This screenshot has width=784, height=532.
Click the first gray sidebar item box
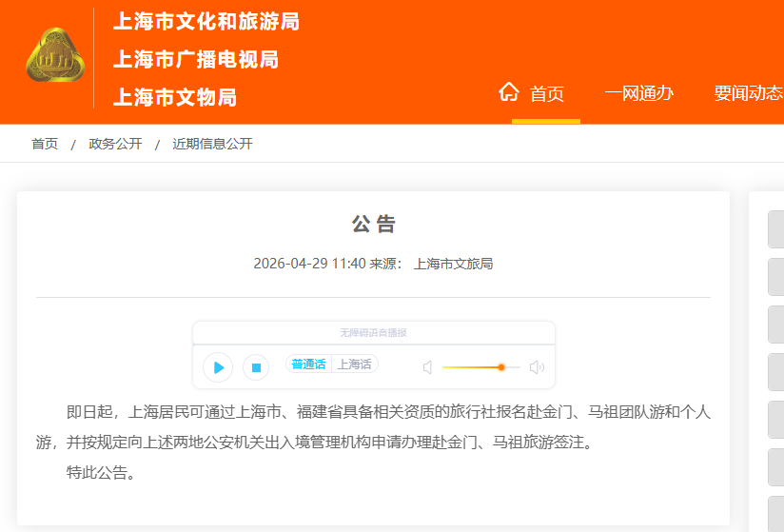pyautogui.click(x=775, y=229)
